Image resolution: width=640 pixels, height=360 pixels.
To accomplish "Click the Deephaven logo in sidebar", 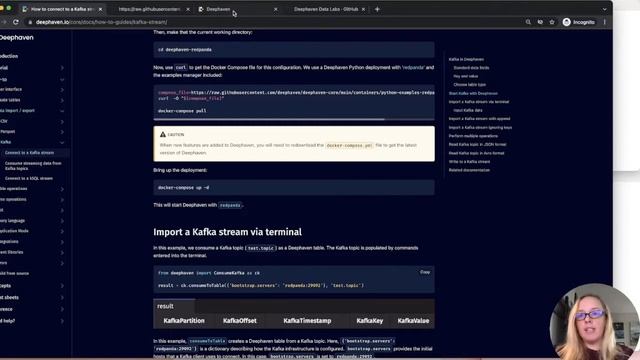I will (16, 38).
